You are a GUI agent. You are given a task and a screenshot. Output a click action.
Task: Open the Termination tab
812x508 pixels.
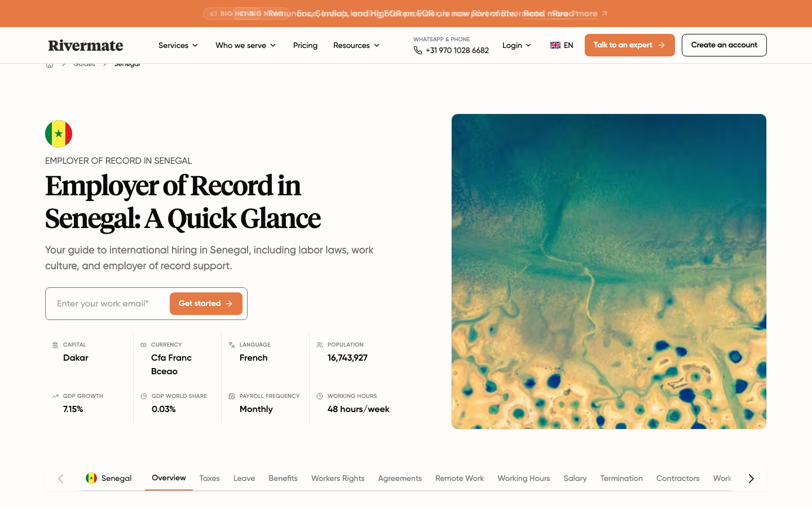pos(621,478)
